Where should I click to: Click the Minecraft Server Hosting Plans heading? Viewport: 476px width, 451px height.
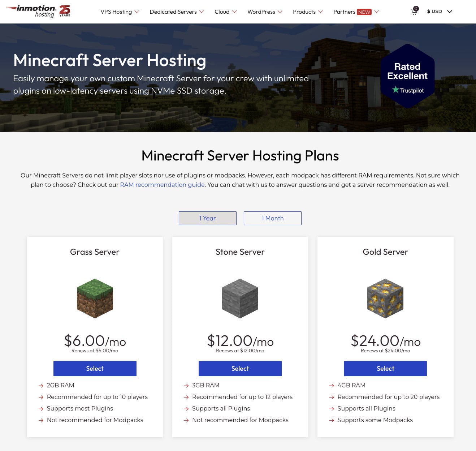[x=240, y=156]
